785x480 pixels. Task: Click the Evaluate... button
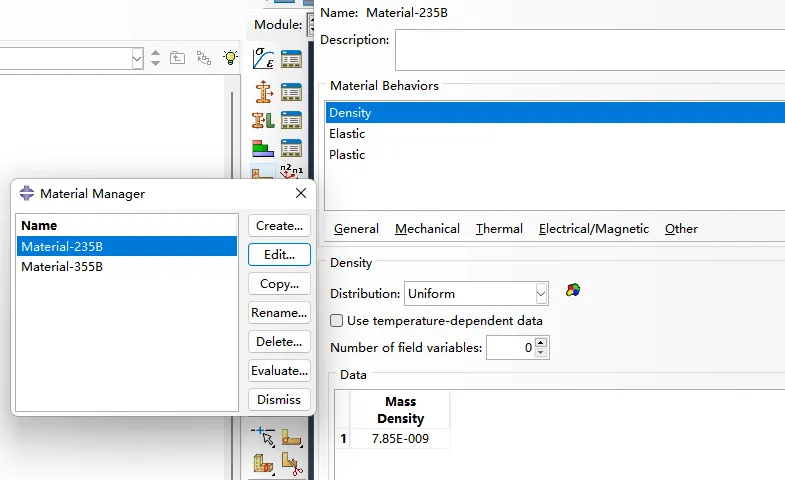279,371
